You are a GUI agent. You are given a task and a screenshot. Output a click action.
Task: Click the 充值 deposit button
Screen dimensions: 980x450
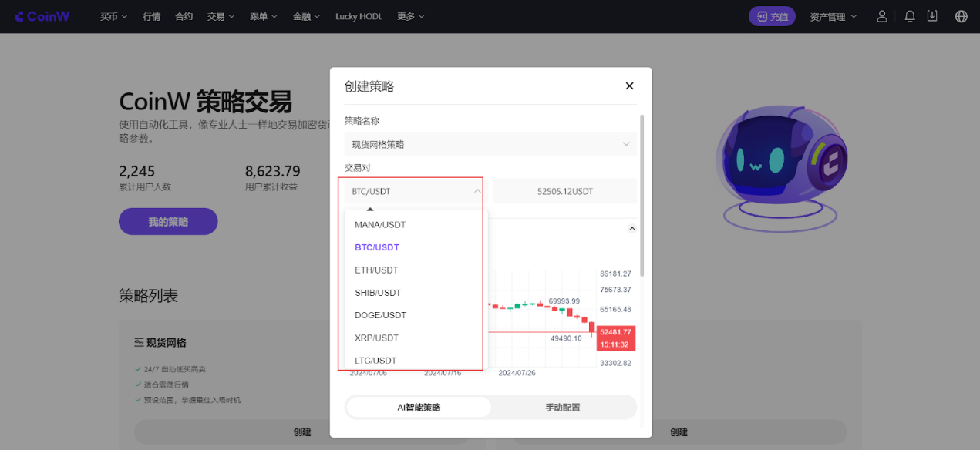point(772,16)
